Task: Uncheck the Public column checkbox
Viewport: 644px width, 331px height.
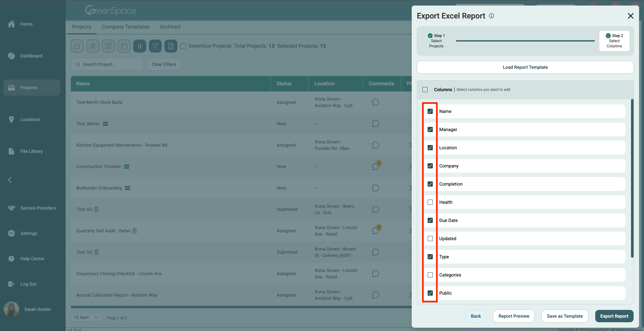Action: click(x=430, y=293)
